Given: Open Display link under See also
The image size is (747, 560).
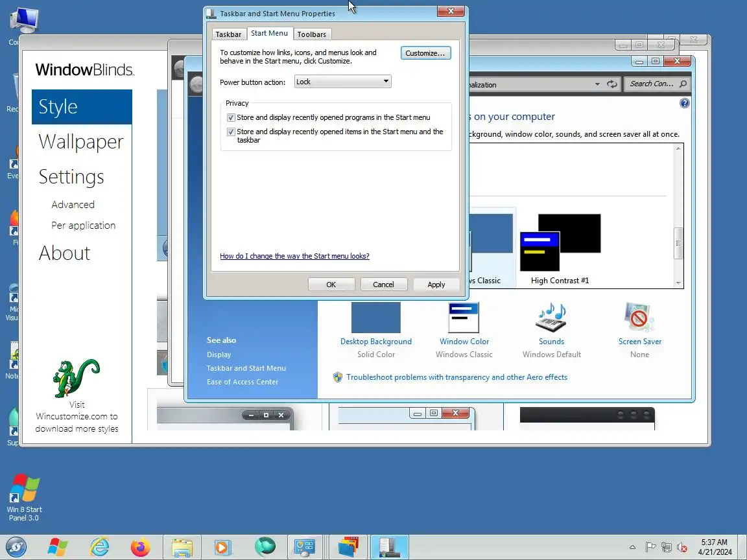Looking at the screenshot, I should (x=219, y=355).
